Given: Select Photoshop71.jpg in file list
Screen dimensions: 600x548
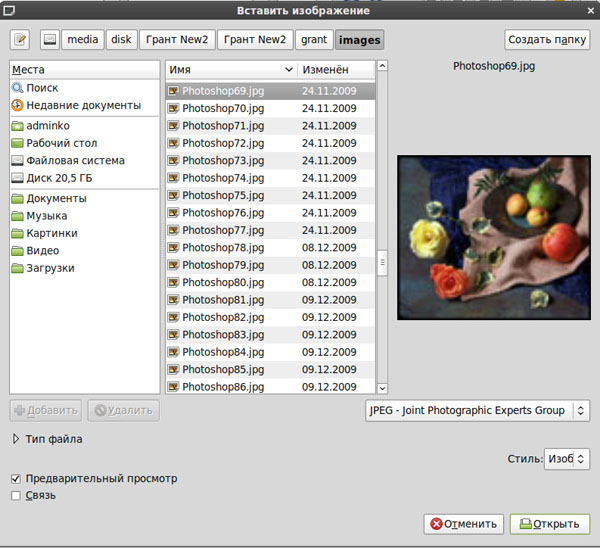Looking at the screenshot, I should 271,126.
